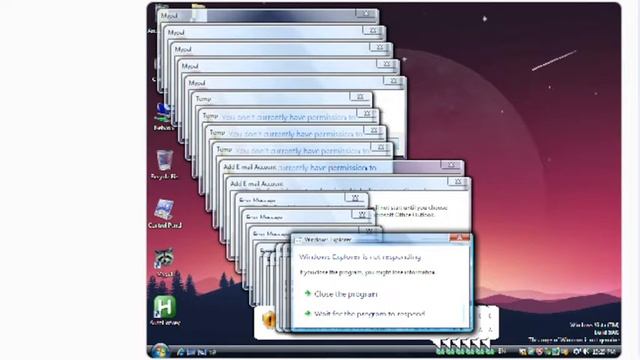Open the EN language indicator

[502, 351]
